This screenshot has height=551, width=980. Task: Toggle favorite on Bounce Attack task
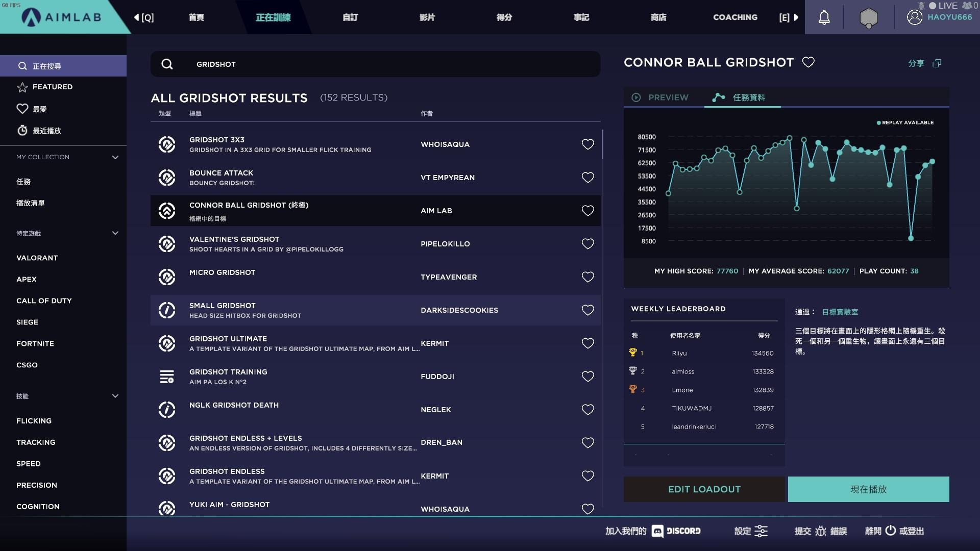tap(586, 177)
